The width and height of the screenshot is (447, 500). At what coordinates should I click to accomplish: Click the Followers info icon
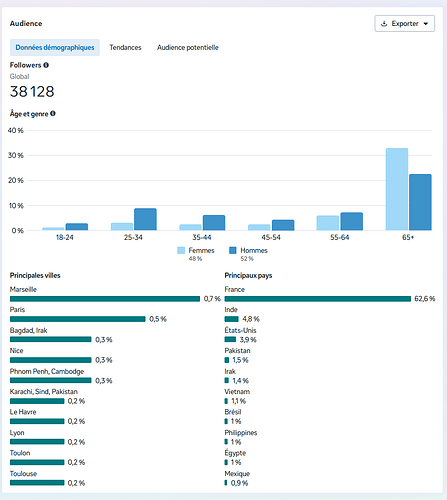click(x=46, y=65)
